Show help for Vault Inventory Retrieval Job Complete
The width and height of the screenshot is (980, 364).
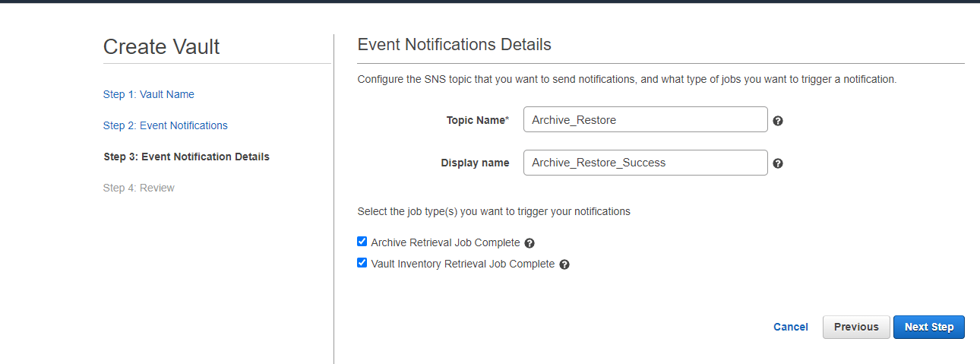[x=564, y=264]
